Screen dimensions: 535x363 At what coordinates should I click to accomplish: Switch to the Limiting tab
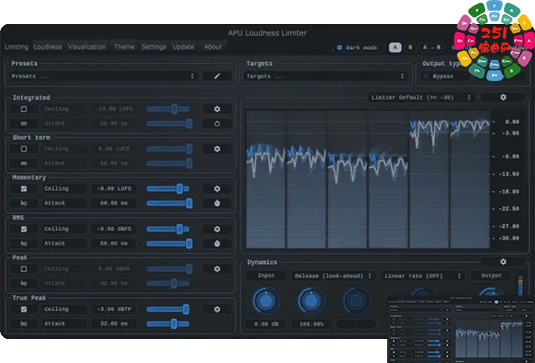click(x=16, y=47)
